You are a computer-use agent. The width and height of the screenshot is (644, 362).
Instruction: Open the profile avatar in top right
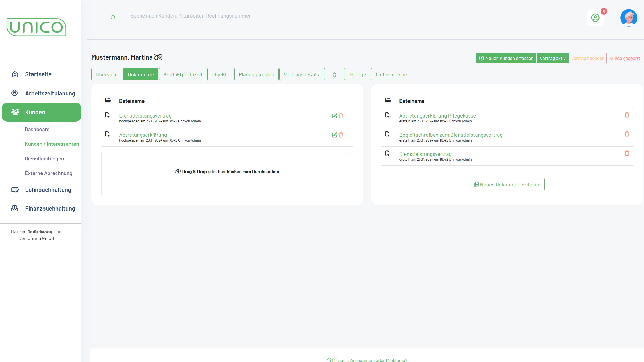(x=628, y=18)
